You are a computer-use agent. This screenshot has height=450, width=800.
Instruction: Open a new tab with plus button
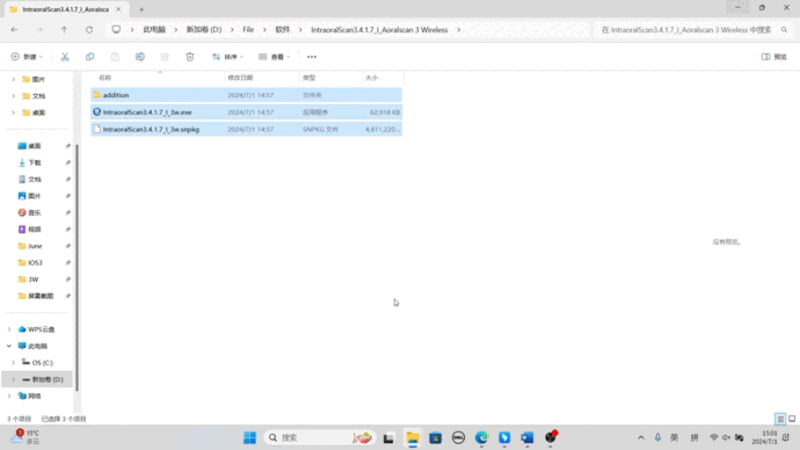(141, 9)
